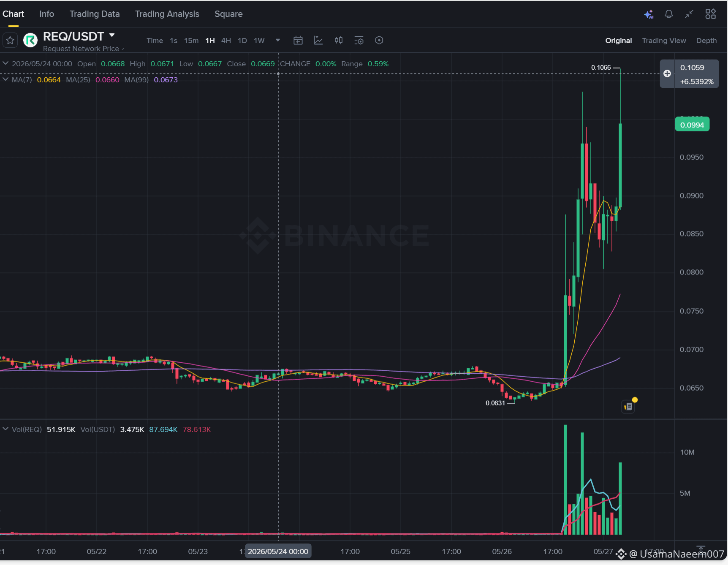Open the chart display settings list icon
The height and width of the screenshot is (565, 728).
(x=359, y=41)
